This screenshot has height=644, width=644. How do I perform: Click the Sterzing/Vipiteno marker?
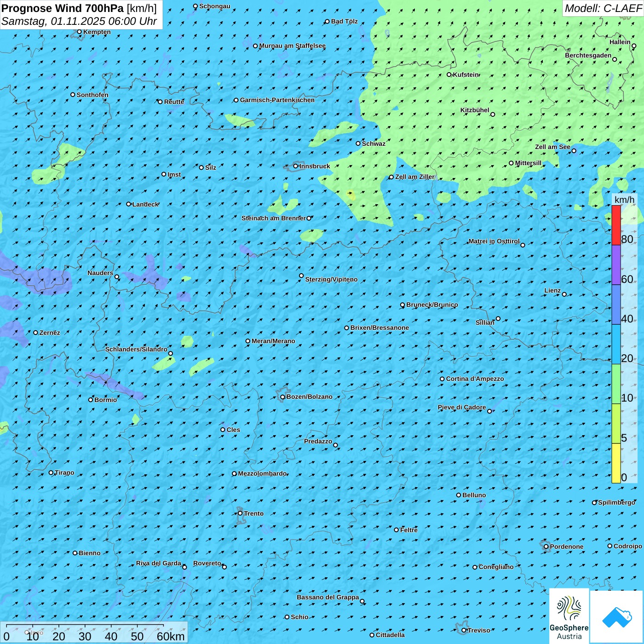pos(301,276)
